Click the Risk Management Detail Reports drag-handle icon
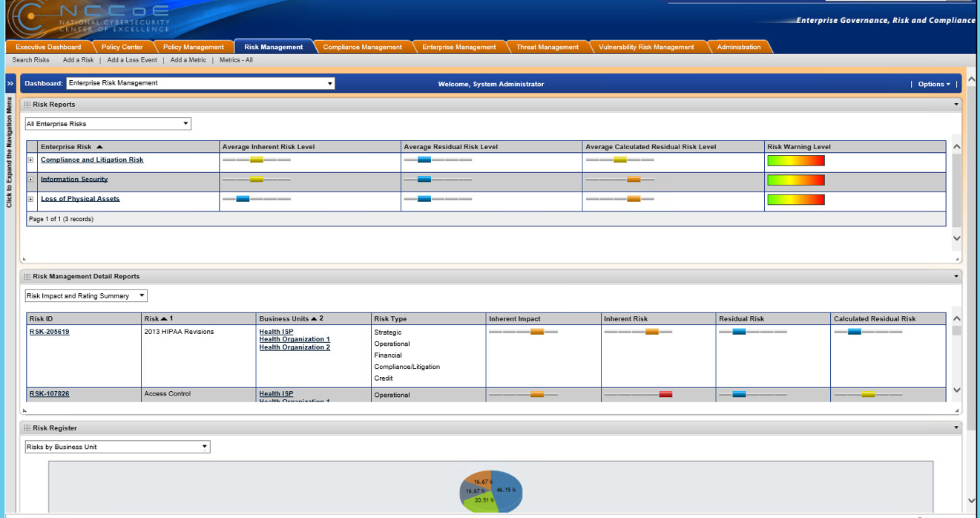The height and width of the screenshot is (518, 980). pos(27,276)
